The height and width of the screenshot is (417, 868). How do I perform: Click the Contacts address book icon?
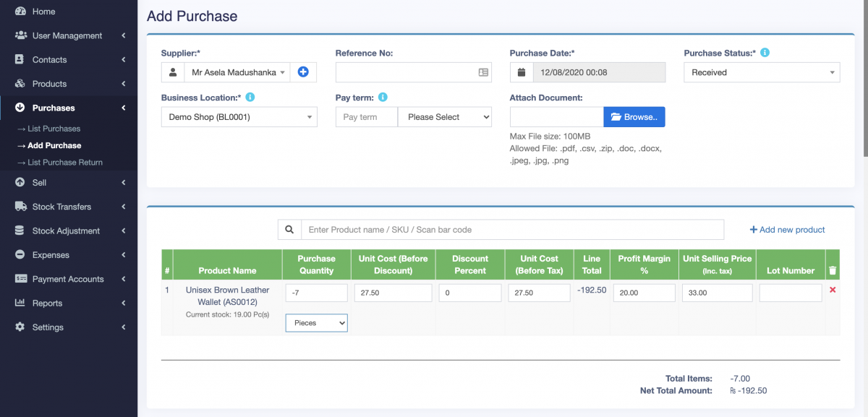point(20,60)
